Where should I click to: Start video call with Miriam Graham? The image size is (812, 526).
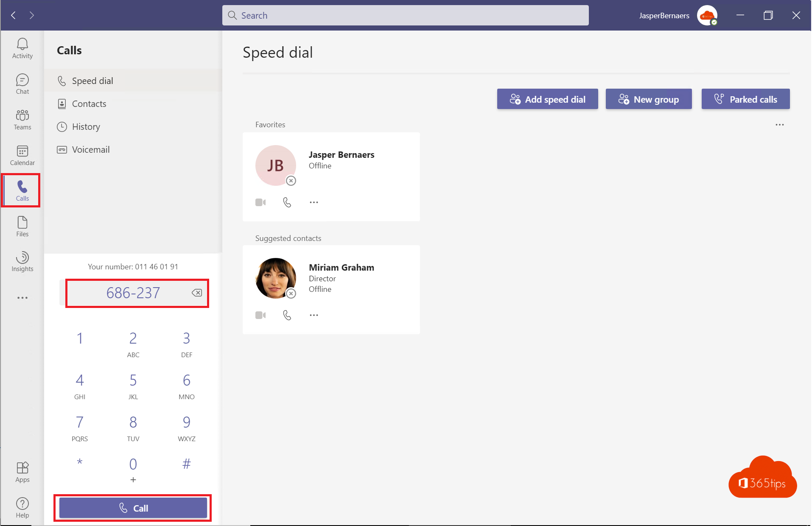coord(260,315)
